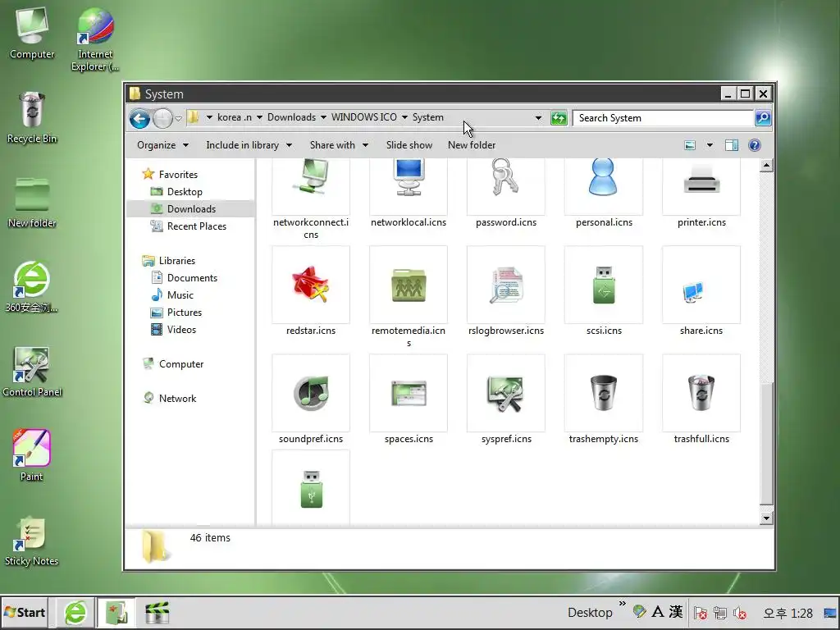Open the Organize menu
Image resolution: width=840 pixels, height=630 pixels.
[x=162, y=145]
